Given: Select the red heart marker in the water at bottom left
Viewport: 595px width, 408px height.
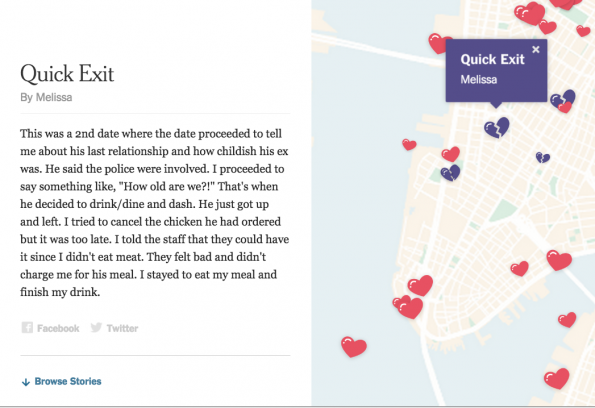Looking at the screenshot, I should pyautogui.click(x=353, y=346).
